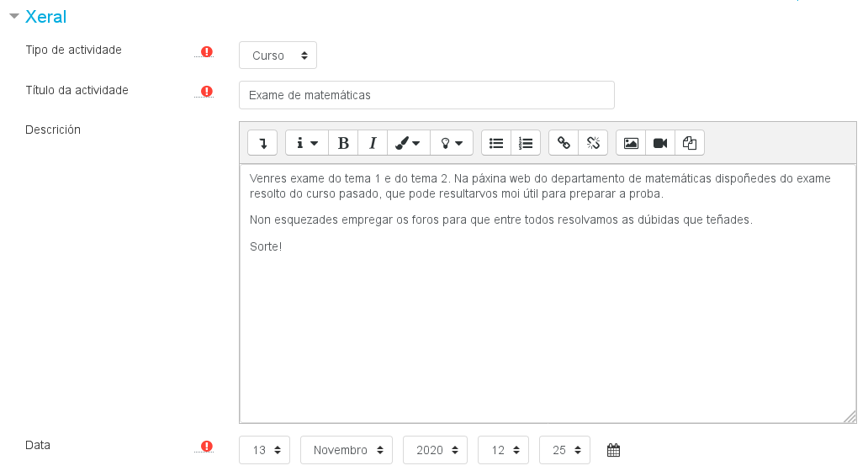Open the text color brush menu
The height and width of the screenshot is (471, 868).
point(409,143)
